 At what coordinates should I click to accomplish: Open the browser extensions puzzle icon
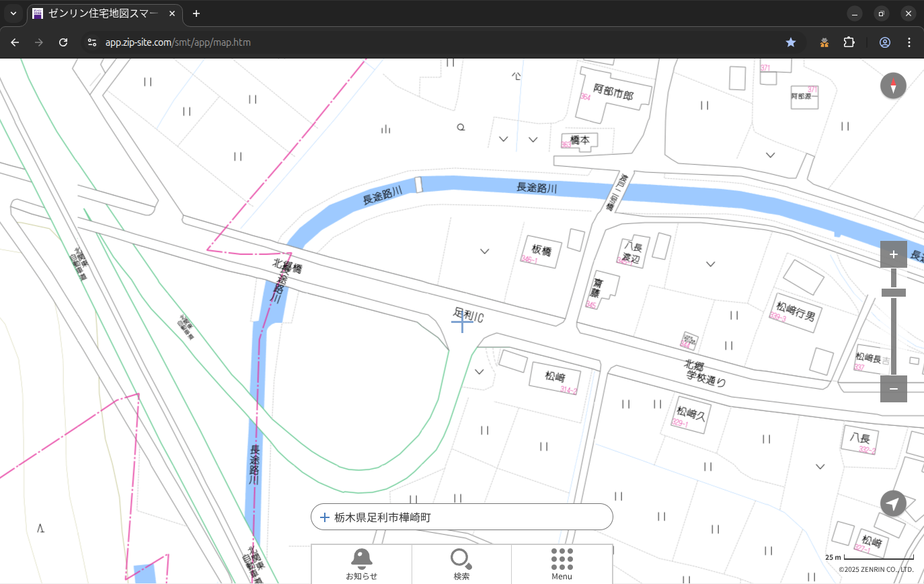click(849, 42)
